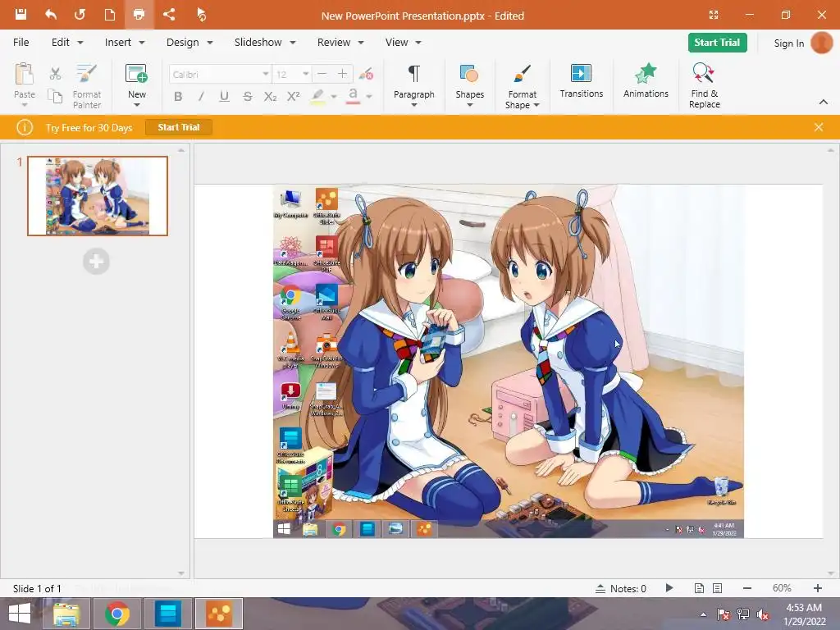Save the presentation with the floppy disk icon
Viewport: 840px width, 630px height.
click(x=21, y=15)
